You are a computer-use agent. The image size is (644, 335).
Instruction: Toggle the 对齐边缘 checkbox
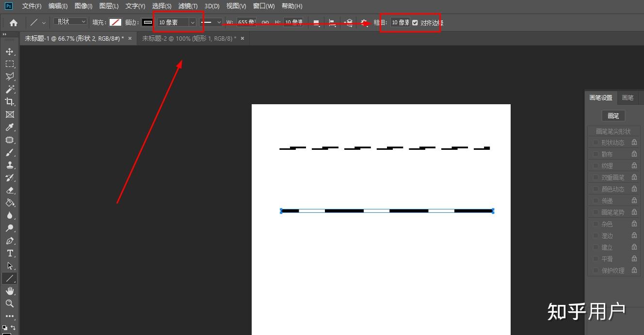[415, 22]
